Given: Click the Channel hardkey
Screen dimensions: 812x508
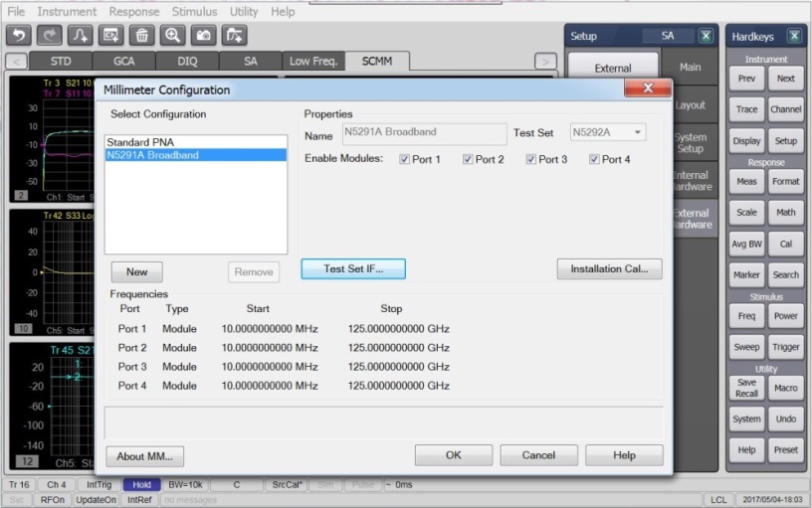Looking at the screenshot, I should pyautogui.click(x=785, y=109).
